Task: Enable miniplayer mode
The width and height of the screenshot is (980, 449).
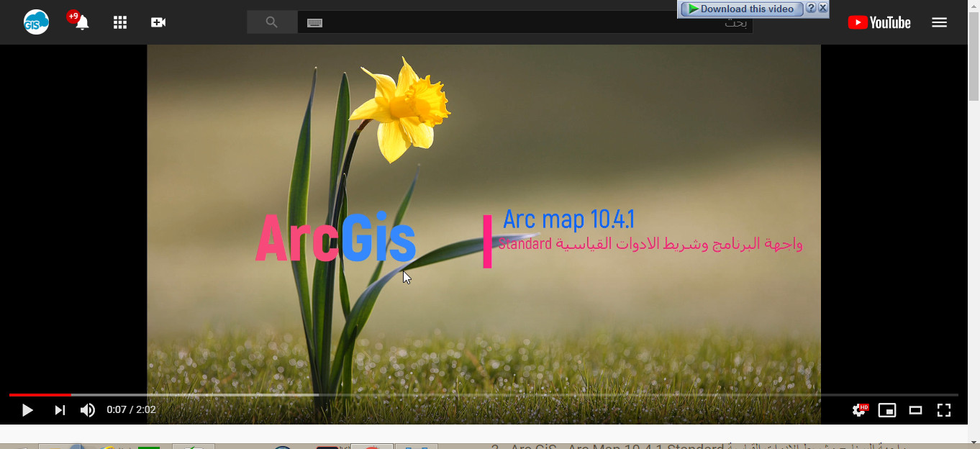Action: point(887,410)
